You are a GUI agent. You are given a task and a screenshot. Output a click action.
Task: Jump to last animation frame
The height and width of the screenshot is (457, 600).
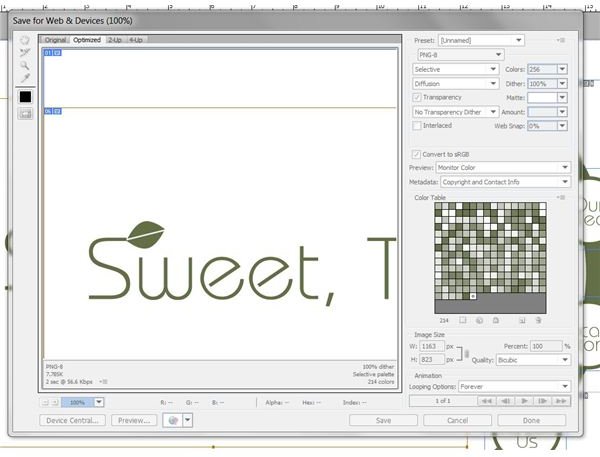click(x=561, y=401)
